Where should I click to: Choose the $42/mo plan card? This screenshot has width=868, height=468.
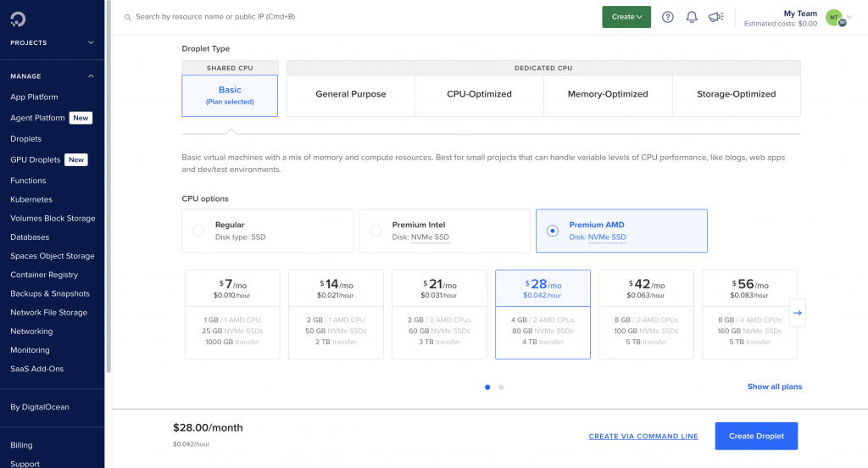pyautogui.click(x=646, y=314)
